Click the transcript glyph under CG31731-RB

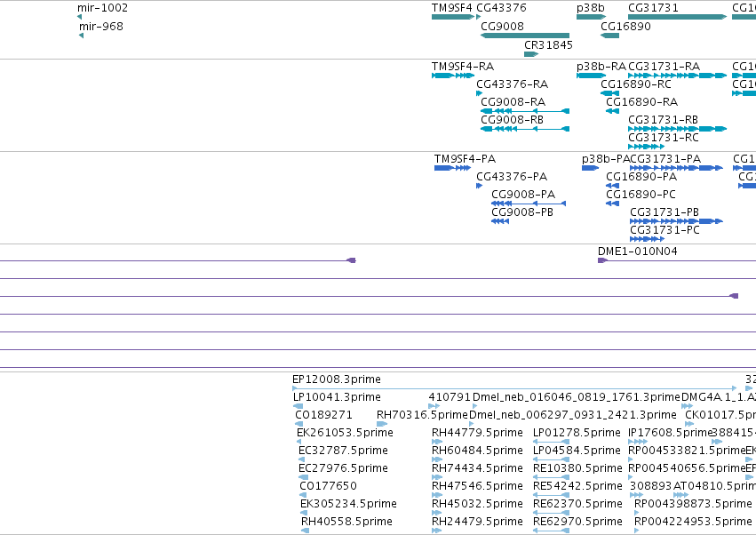pyautogui.click(x=678, y=129)
